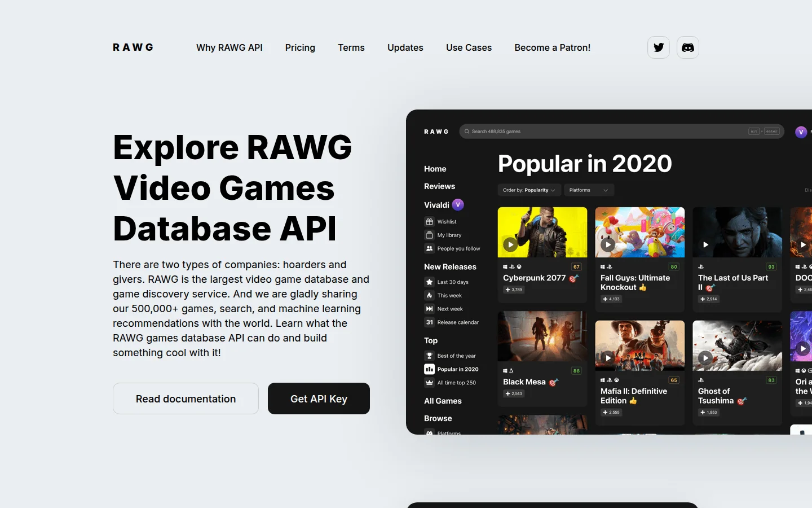This screenshot has width=812, height=508.
Task: Click Black Mesa add button 2,543
Action: tap(514, 393)
